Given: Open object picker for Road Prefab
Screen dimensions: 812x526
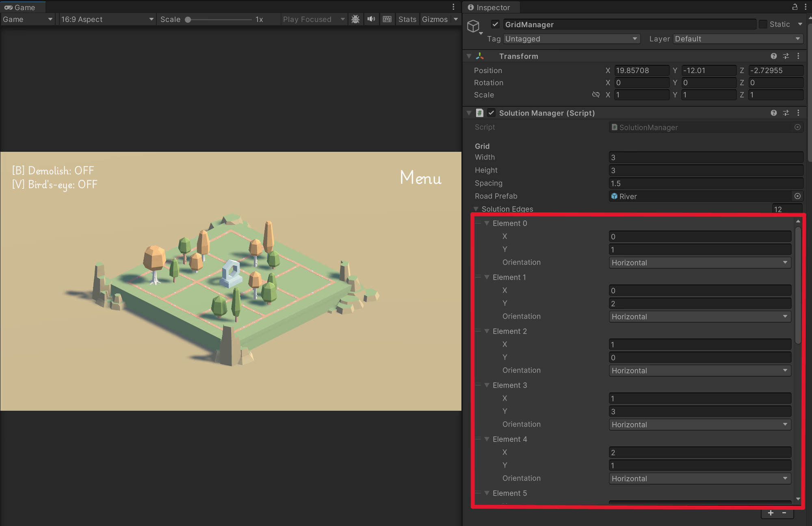Looking at the screenshot, I should pyautogui.click(x=798, y=196).
